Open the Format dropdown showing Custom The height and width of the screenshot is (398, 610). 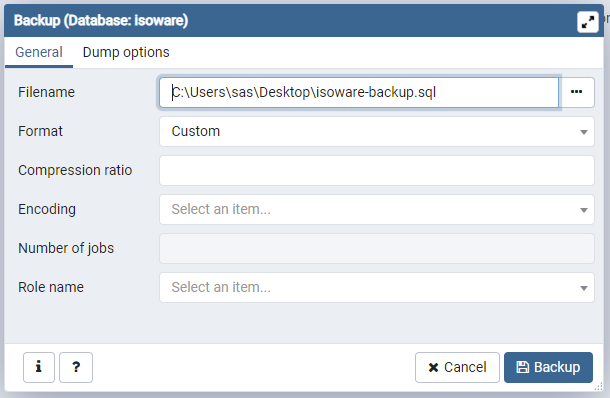tap(377, 131)
